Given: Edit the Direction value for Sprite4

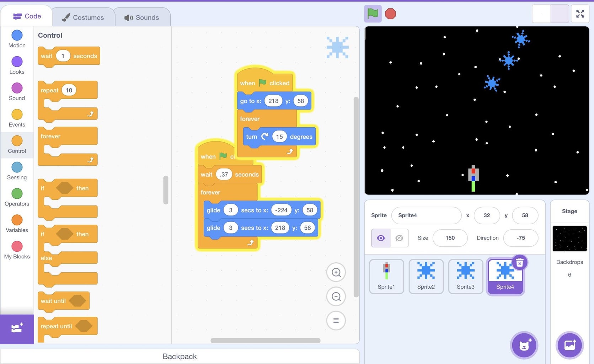Looking at the screenshot, I should click(x=520, y=238).
